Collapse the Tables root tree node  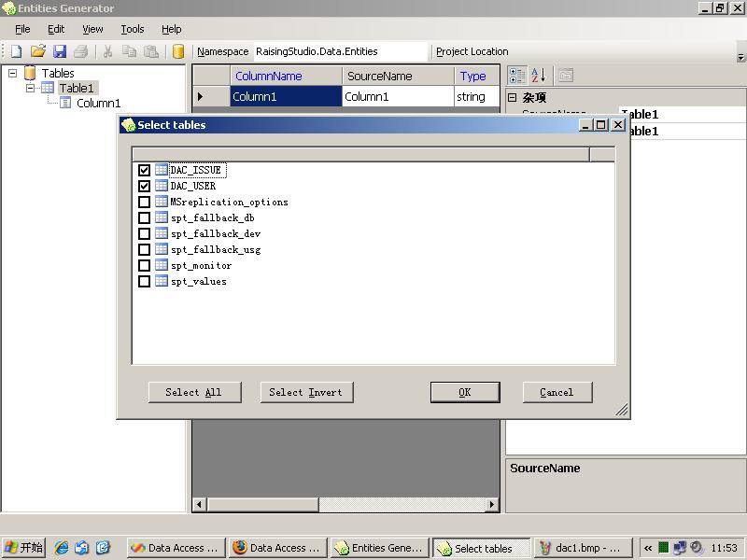tap(13, 73)
